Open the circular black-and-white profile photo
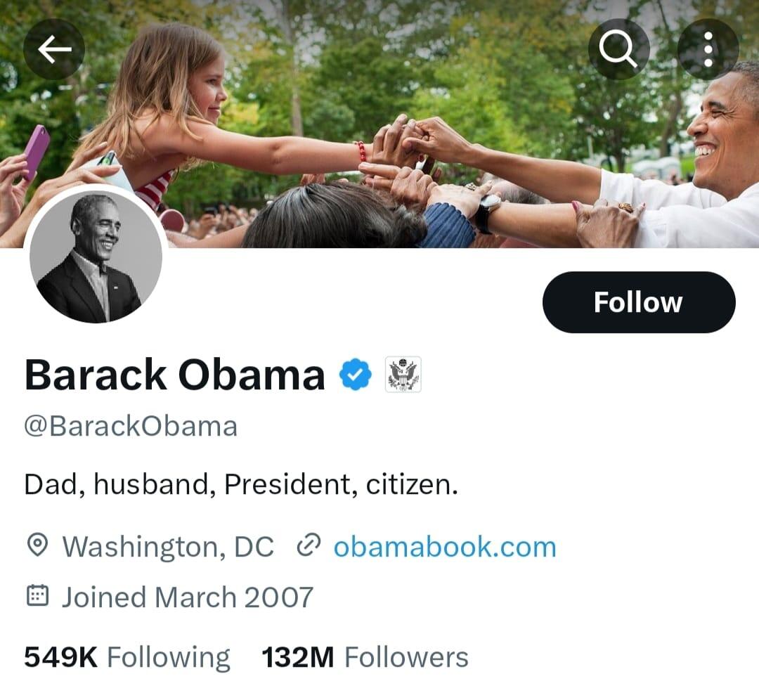Screen dimensions: 759x700 point(95,257)
